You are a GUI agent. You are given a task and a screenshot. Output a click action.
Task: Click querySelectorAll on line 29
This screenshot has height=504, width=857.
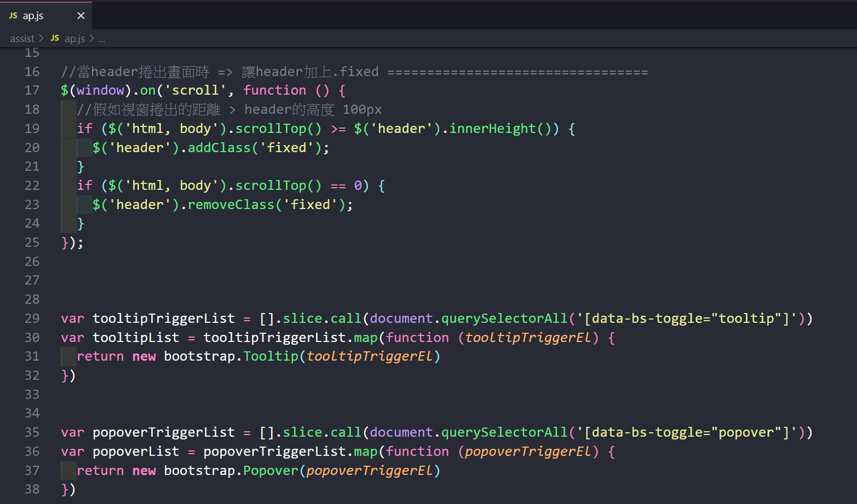tap(504, 318)
